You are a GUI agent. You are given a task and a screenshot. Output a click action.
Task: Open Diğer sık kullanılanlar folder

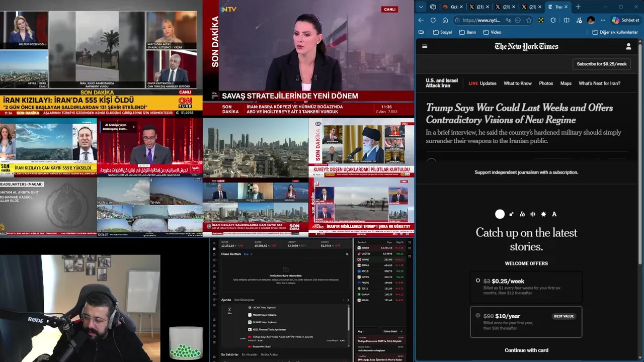click(615, 32)
